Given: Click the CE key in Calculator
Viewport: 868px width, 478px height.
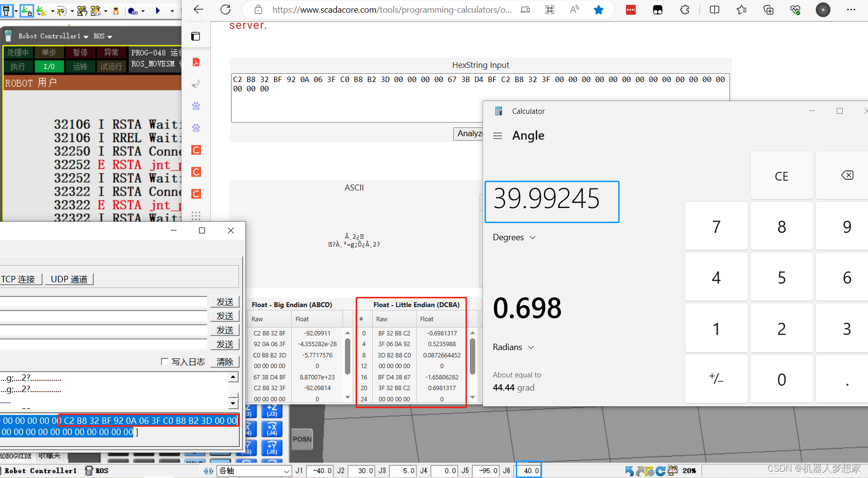Looking at the screenshot, I should [x=782, y=176].
